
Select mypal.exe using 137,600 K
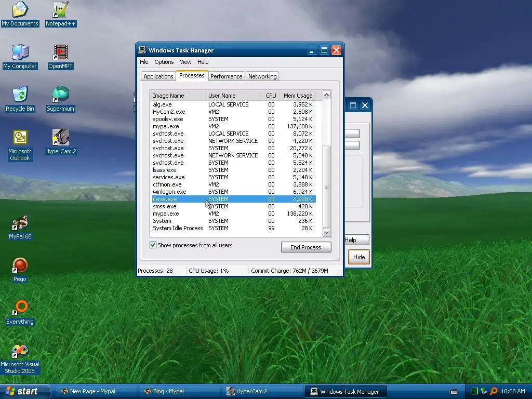click(x=234, y=126)
